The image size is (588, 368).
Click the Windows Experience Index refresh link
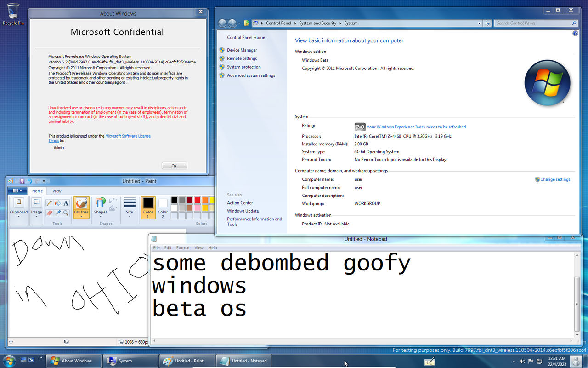coord(416,127)
